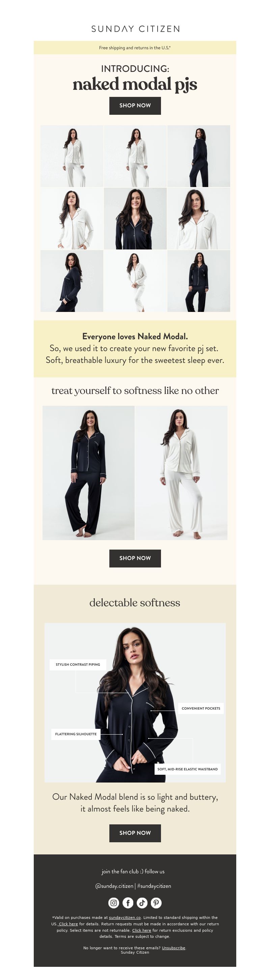This screenshot has height=980, width=270.
Task: Open the Pinterest icon in footer
Action: [x=156, y=903]
